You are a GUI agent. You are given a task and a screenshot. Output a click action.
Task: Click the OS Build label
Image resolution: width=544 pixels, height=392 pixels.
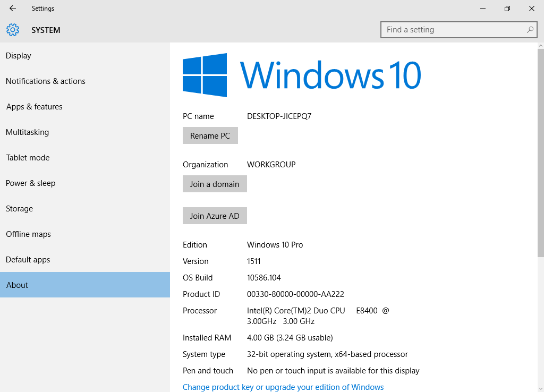[198, 277]
